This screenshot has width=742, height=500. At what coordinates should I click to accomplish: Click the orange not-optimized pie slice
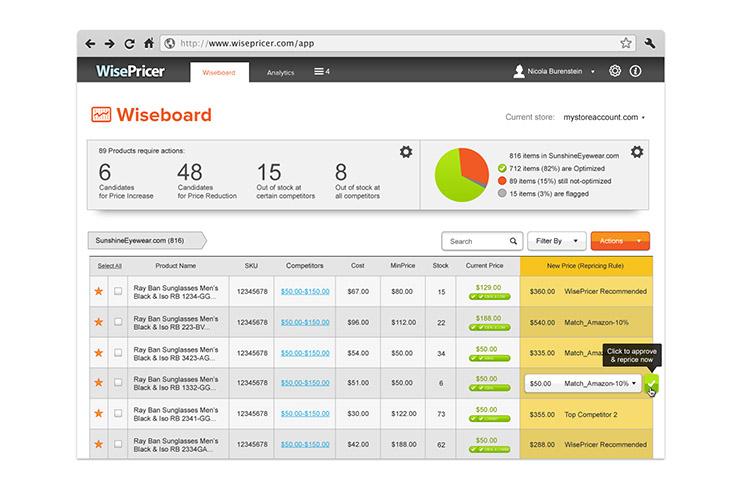(x=475, y=166)
